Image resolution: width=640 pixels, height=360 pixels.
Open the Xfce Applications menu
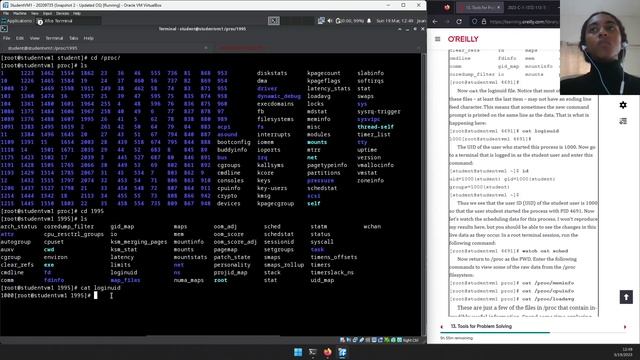point(16,20)
